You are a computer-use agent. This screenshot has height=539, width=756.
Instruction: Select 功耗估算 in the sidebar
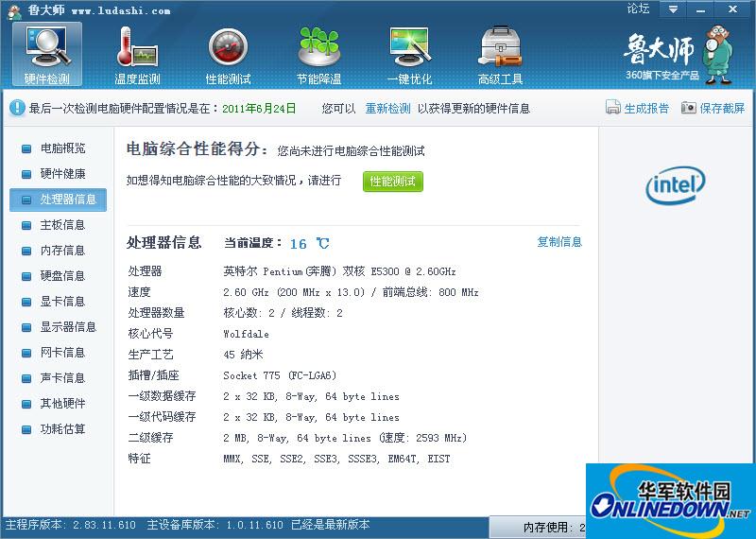(x=62, y=429)
